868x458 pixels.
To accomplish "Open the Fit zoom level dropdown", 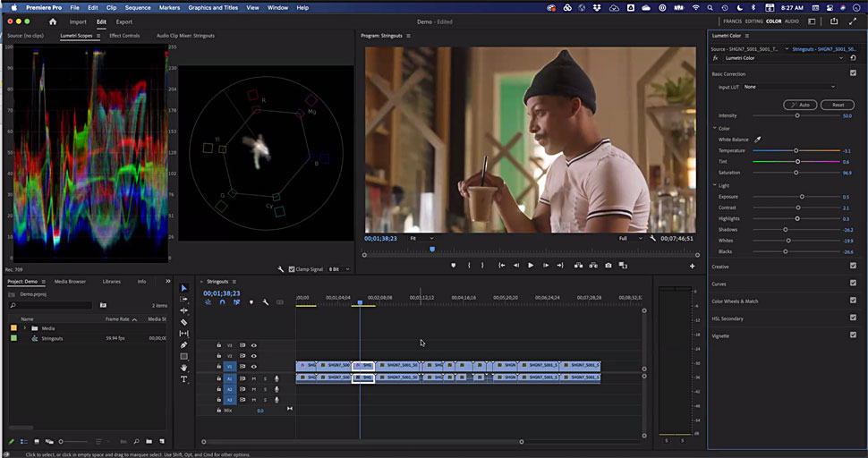I will coord(421,239).
